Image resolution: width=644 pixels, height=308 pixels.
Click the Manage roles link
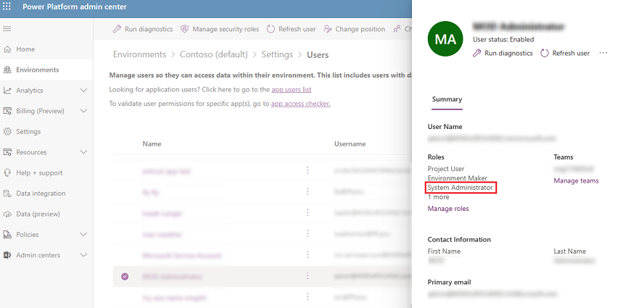[x=448, y=209]
